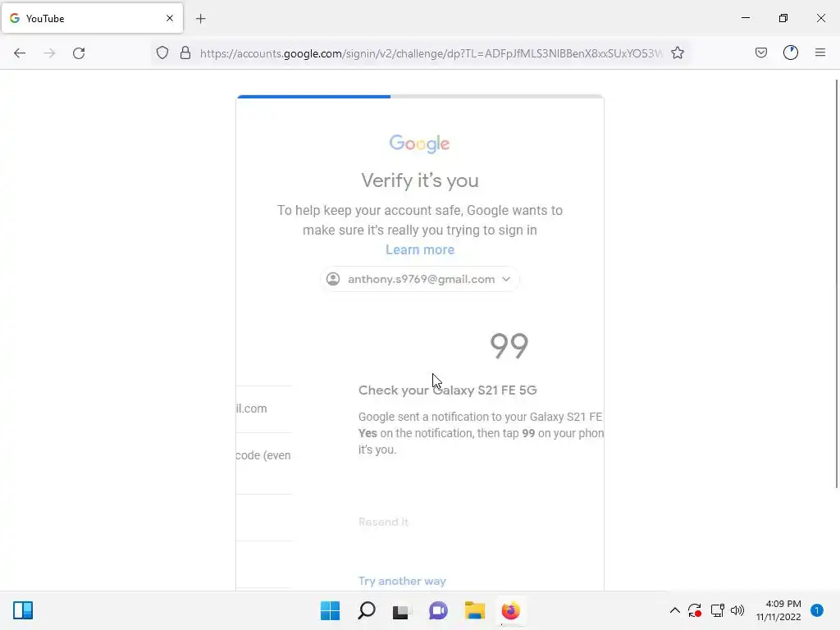840x630 pixels.
Task: Minimize the Firefox window
Action: (x=746, y=18)
